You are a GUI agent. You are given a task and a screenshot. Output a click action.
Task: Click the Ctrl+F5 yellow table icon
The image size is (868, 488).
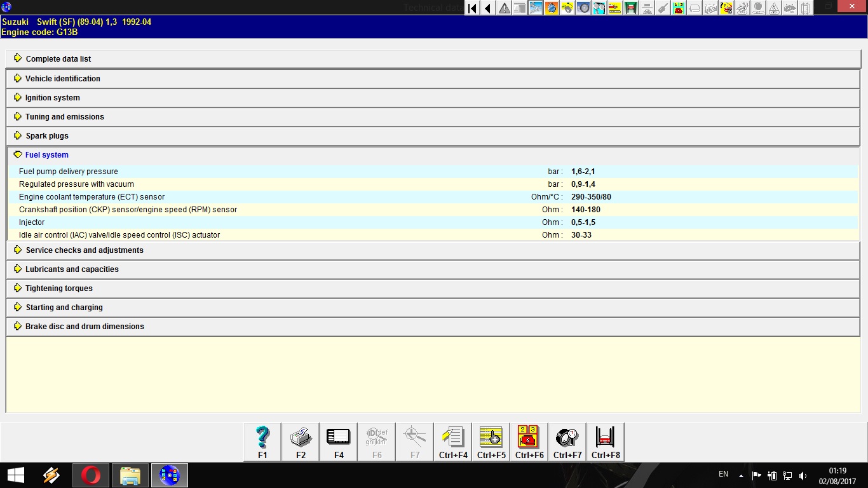tap(491, 442)
